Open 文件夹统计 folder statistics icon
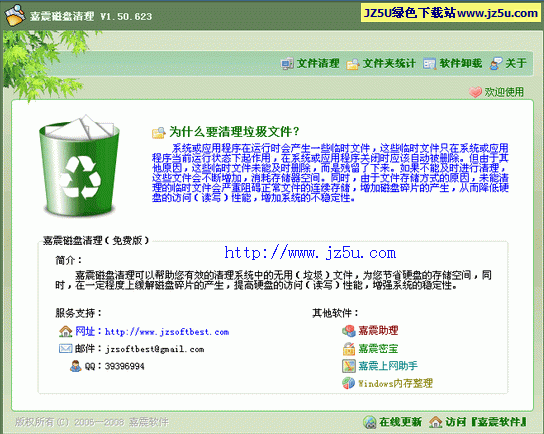Screen dimensions: 544x434 (353, 64)
